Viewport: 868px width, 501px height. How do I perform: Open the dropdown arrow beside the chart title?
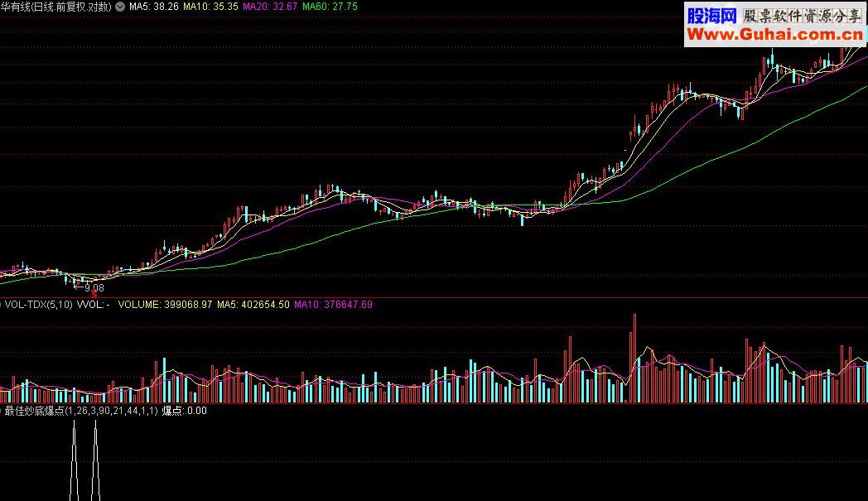[120, 7]
